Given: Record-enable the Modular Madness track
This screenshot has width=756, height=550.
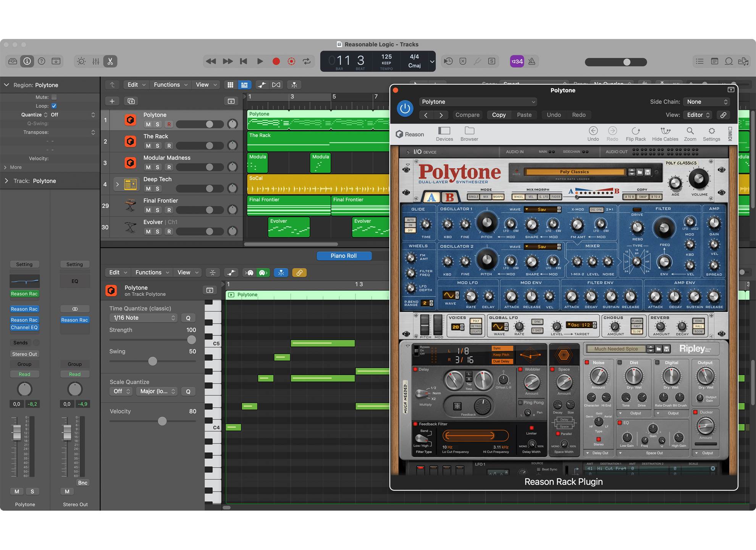Looking at the screenshot, I should (x=169, y=167).
